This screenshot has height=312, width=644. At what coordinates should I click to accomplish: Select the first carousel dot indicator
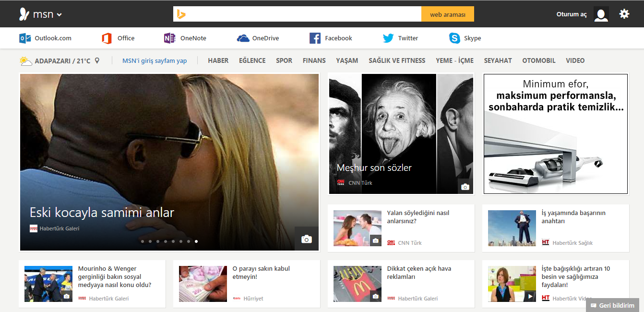point(143,241)
